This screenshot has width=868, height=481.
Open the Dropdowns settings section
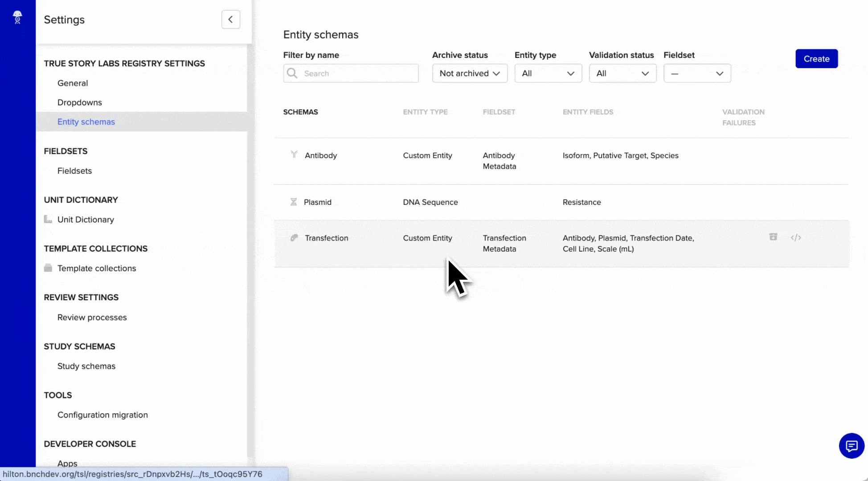(79, 102)
